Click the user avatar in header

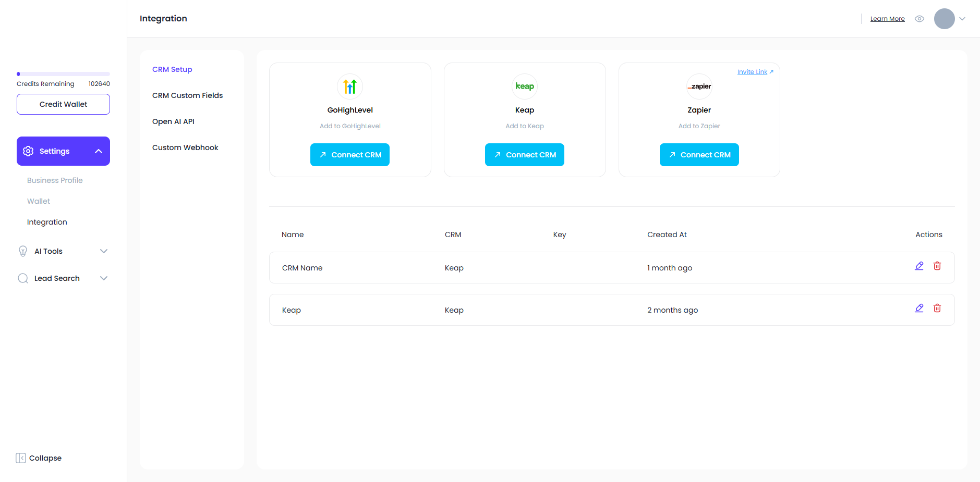coord(944,19)
